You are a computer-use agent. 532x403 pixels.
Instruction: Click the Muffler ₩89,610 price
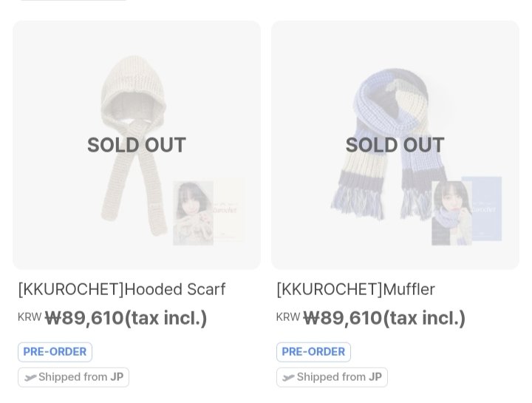384,318
